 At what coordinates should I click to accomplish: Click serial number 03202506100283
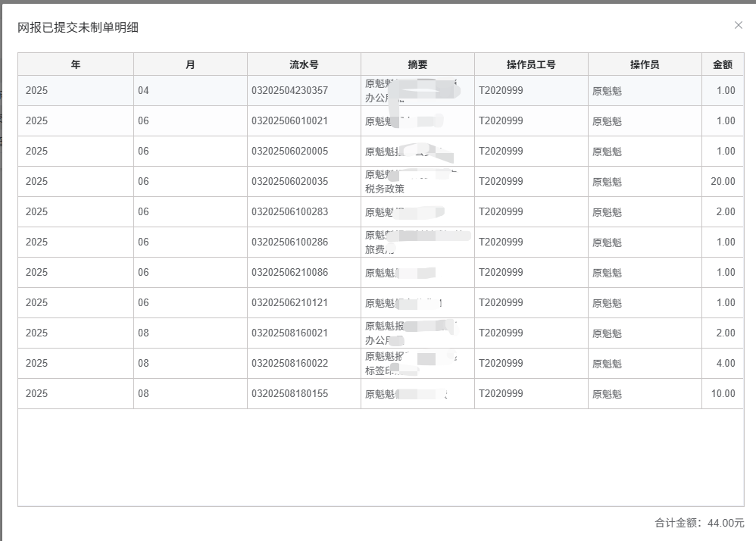pos(289,212)
